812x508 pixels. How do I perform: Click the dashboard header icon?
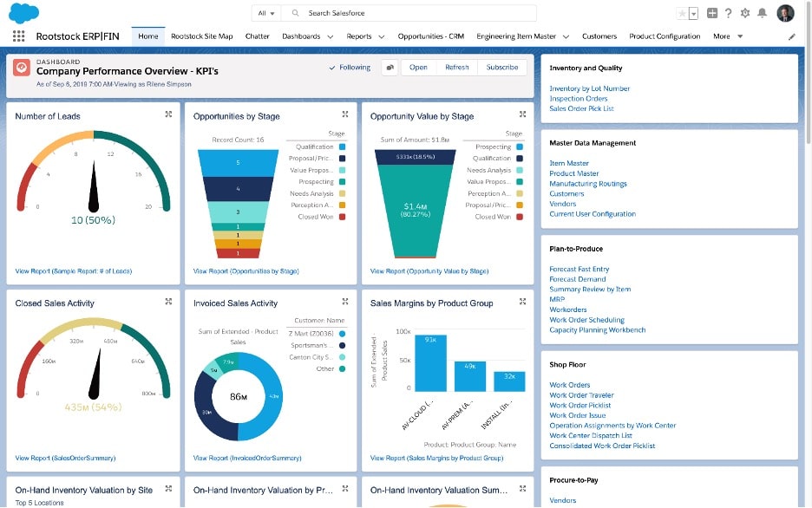22,68
